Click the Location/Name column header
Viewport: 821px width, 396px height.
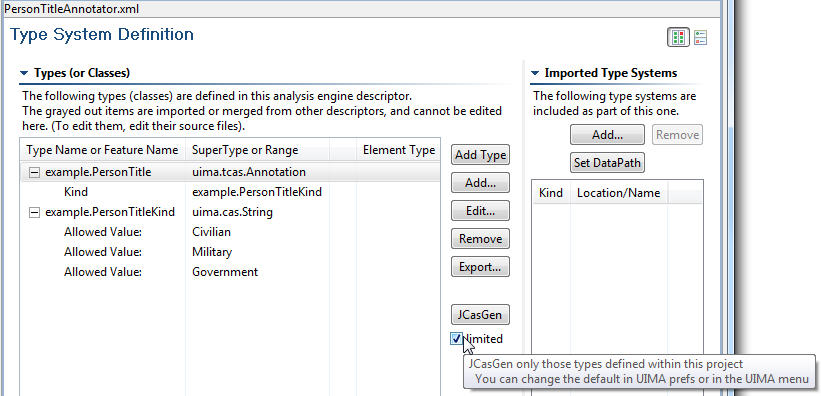click(618, 193)
